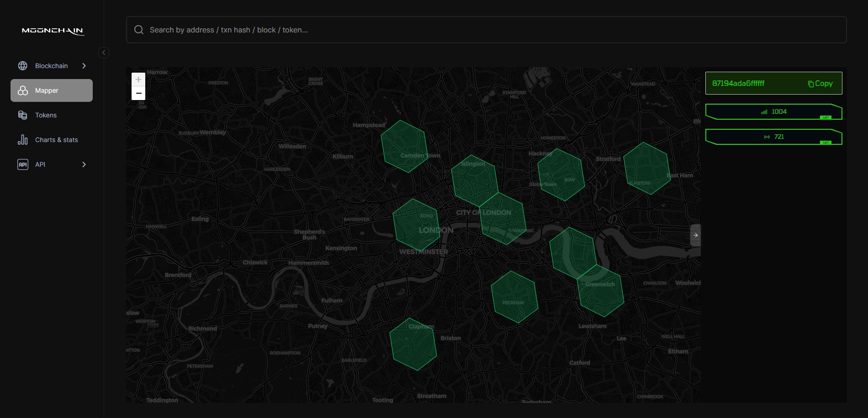Open the Tokens menu item
This screenshot has height=418, width=868.
tap(46, 115)
